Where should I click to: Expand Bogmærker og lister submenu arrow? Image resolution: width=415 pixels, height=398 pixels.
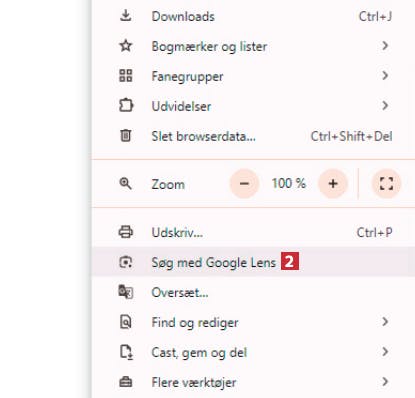385,46
